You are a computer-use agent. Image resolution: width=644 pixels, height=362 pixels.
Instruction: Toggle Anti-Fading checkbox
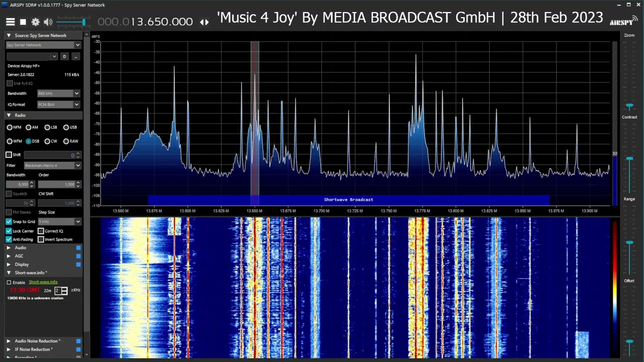point(9,239)
